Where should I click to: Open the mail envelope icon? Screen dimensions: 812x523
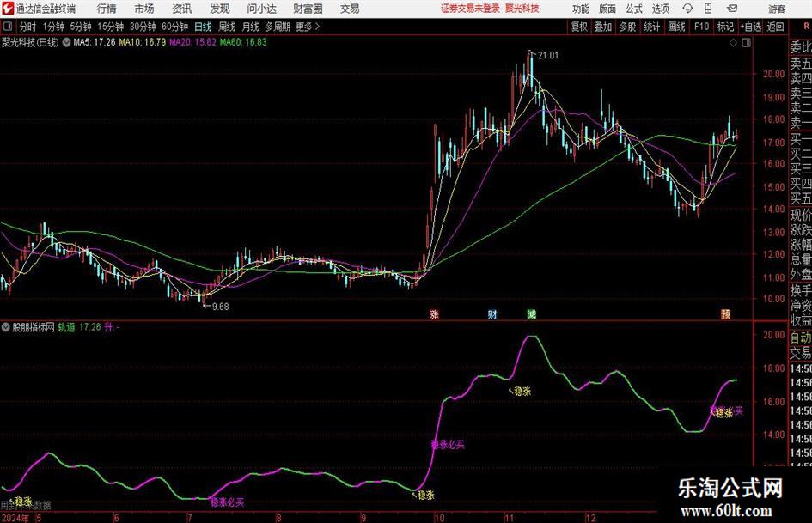732,9
